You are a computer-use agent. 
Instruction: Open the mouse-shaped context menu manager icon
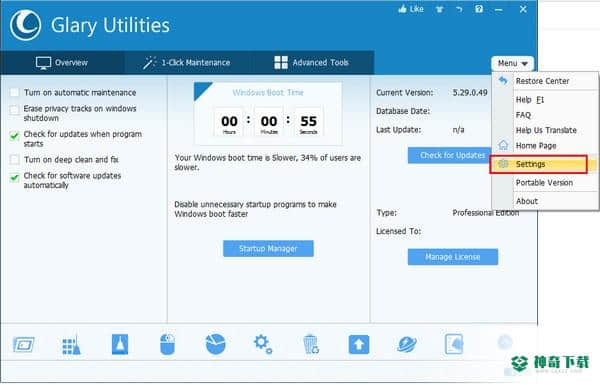click(168, 344)
